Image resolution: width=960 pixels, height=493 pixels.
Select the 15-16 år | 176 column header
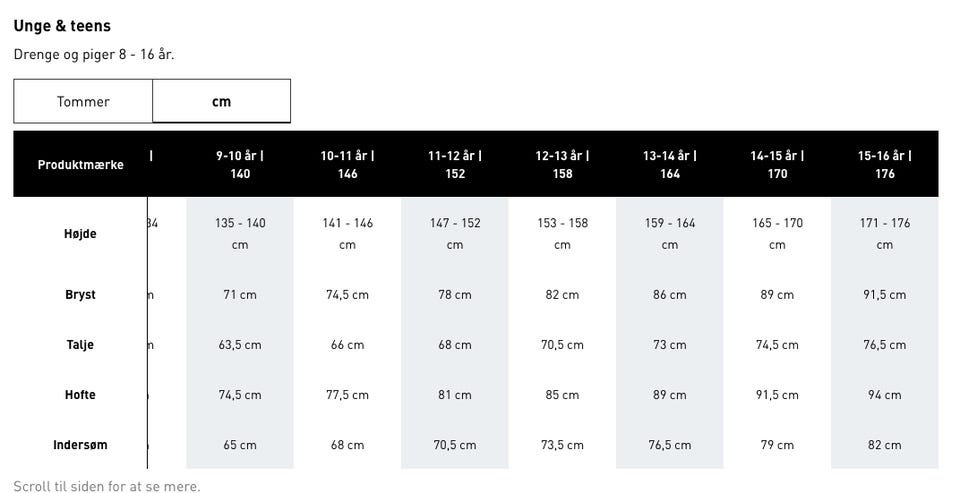click(x=885, y=164)
